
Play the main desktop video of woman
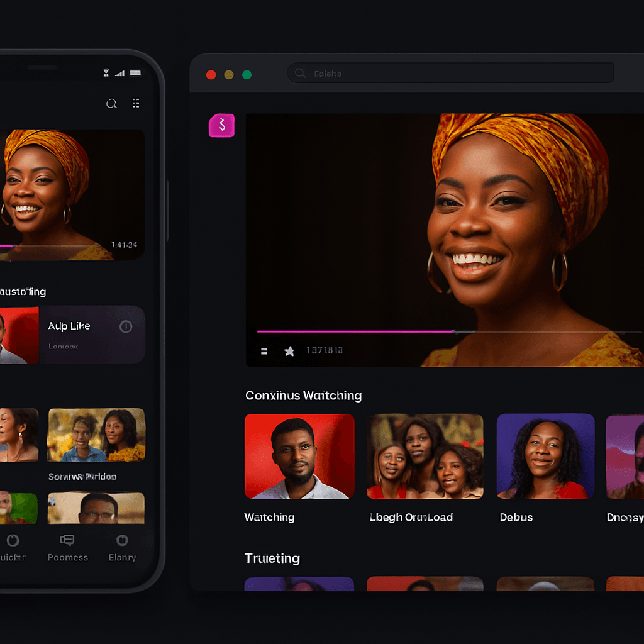pyautogui.click(x=445, y=240)
